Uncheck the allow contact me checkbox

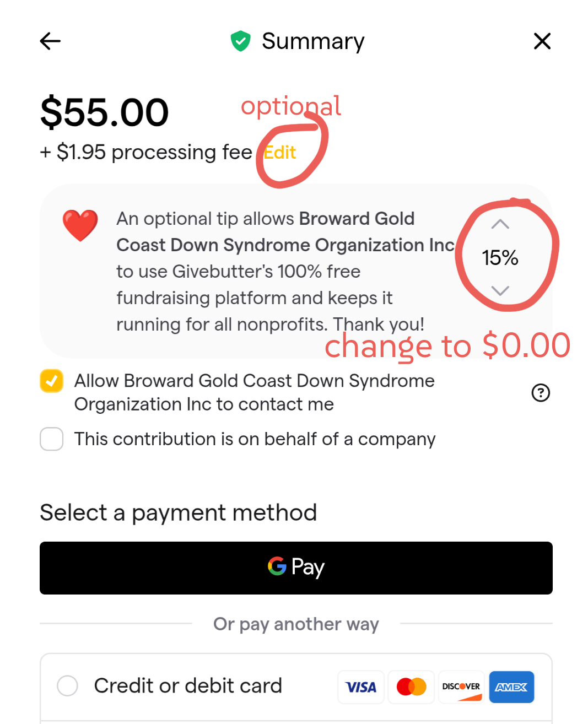[x=52, y=381]
